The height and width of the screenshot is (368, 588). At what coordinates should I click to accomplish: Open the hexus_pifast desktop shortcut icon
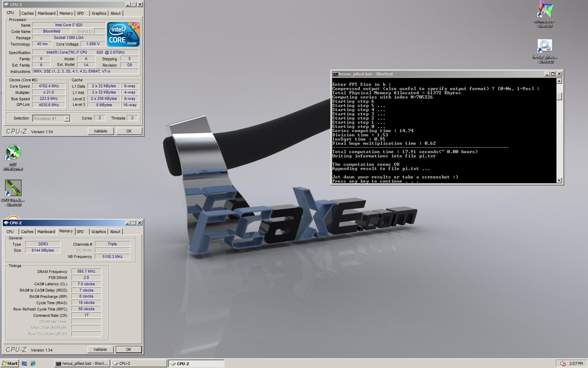(x=545, y=46)
